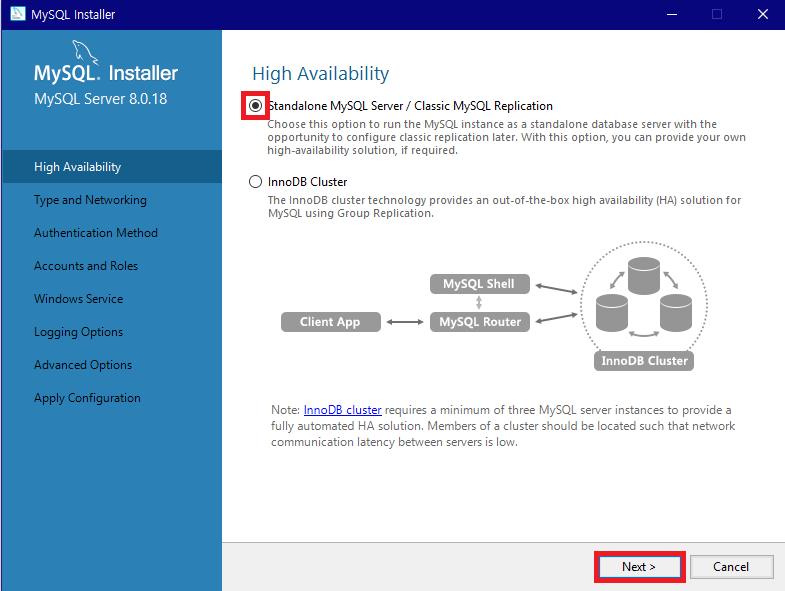The image size is (785, 591).
Task: Click the MySQL dolphin logo
Action: (x=84, y=52)
